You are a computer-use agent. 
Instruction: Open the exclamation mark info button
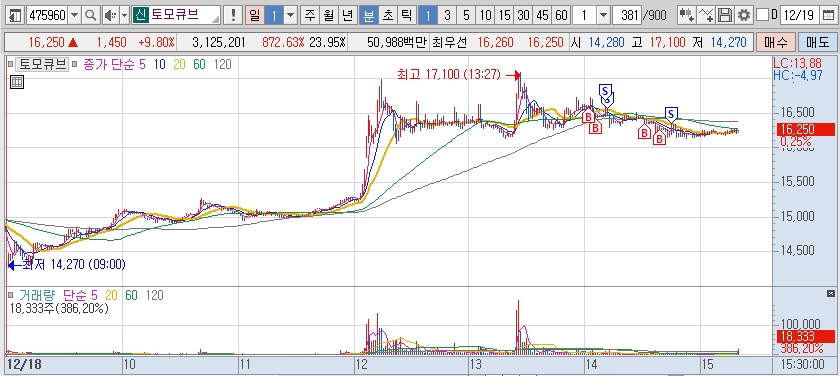[233, 16]
